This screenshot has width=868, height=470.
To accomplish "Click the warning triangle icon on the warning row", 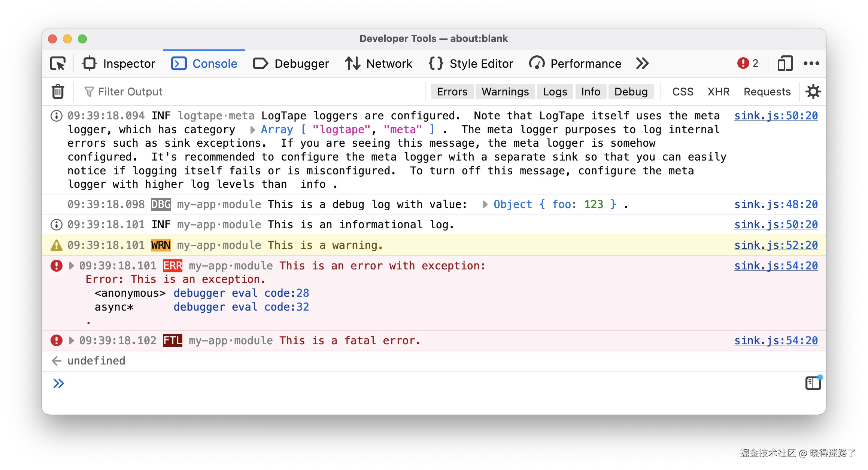I will pos(56,245).
